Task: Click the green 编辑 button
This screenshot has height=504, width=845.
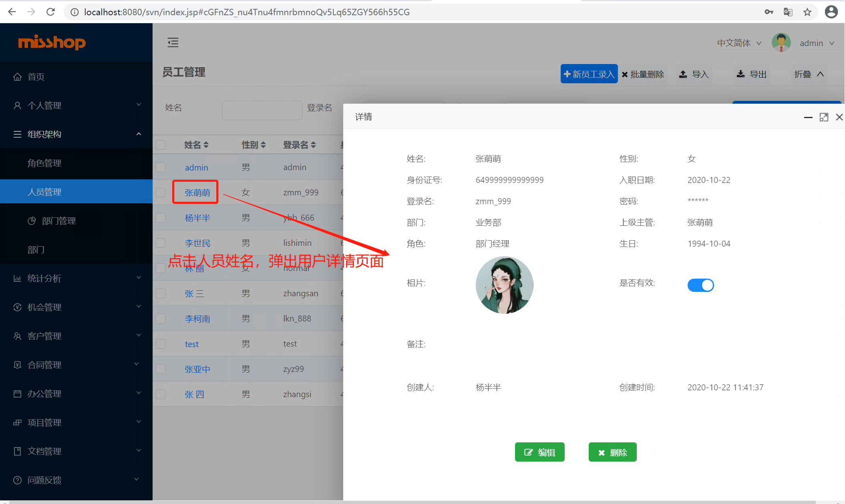Action: point(539,452)
